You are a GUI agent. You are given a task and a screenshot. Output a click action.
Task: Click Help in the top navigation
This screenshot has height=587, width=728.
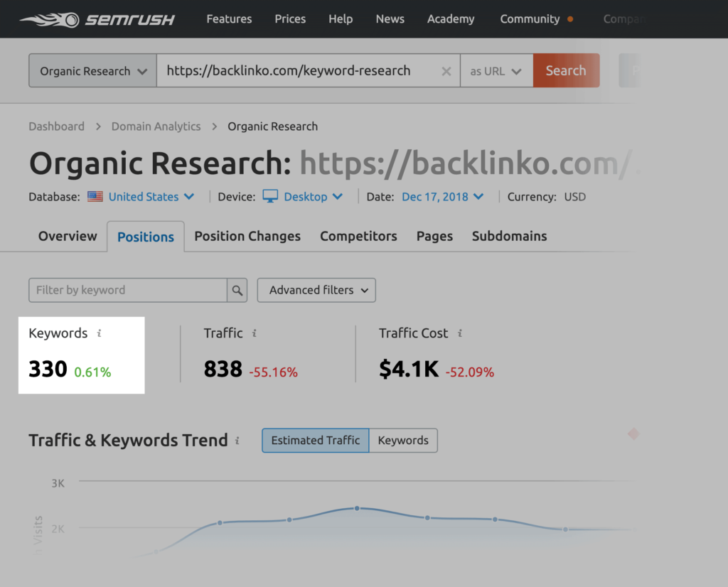click(x=341, y=19)
